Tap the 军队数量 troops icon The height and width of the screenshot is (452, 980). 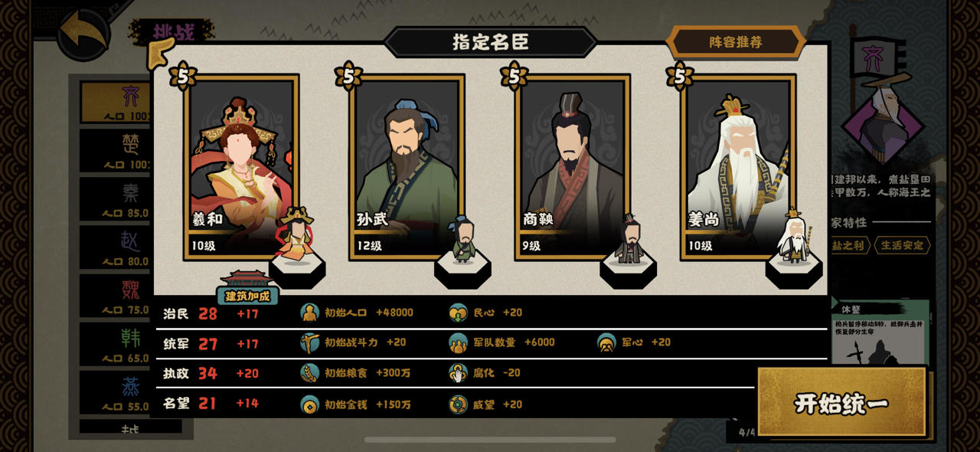pos(458,342)
